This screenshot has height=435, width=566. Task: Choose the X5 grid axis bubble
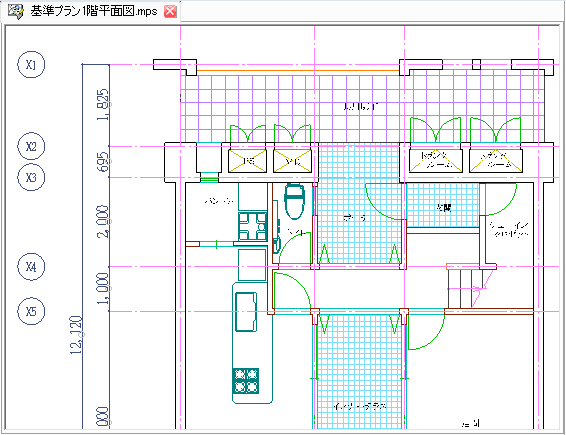(x=31, y=311)
